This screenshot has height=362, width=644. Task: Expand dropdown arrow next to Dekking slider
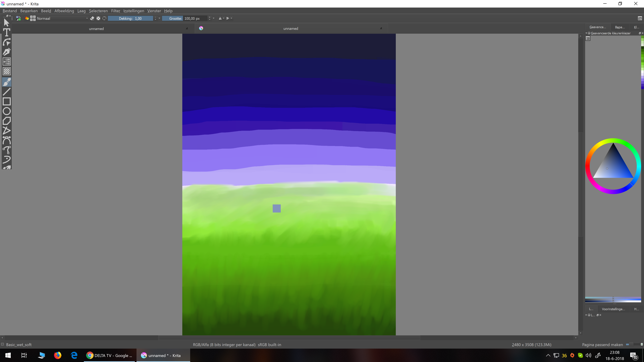159,18
